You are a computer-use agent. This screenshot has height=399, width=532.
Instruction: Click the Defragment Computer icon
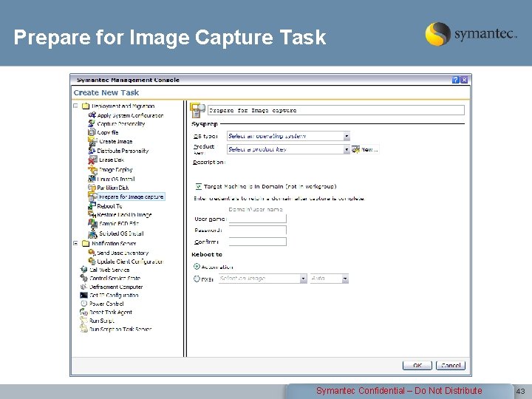(x=83, y=287)
